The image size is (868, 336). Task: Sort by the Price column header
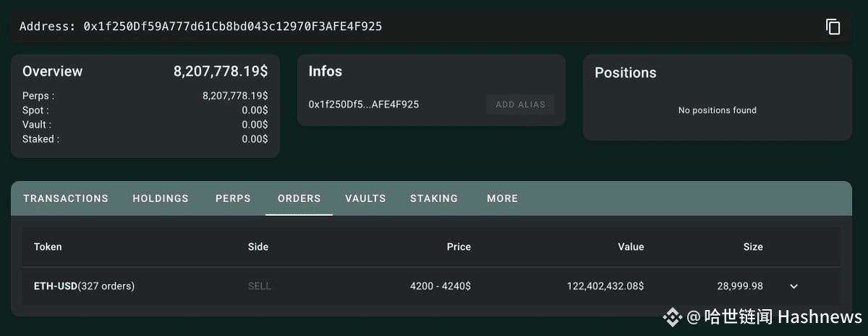click(459, 247)
